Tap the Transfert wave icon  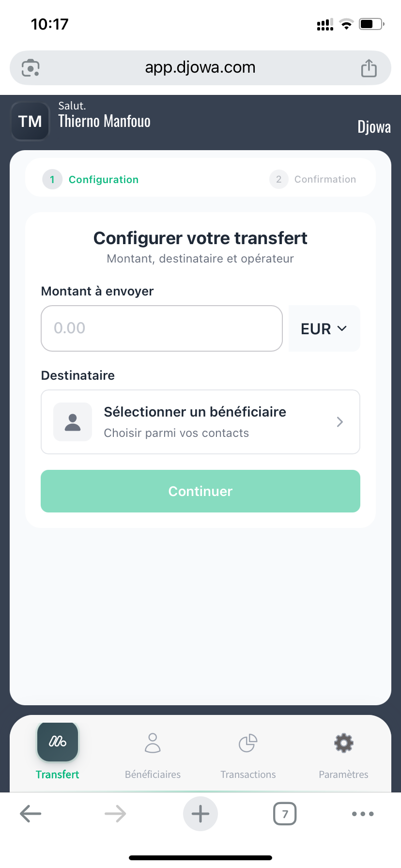point(58,742)
